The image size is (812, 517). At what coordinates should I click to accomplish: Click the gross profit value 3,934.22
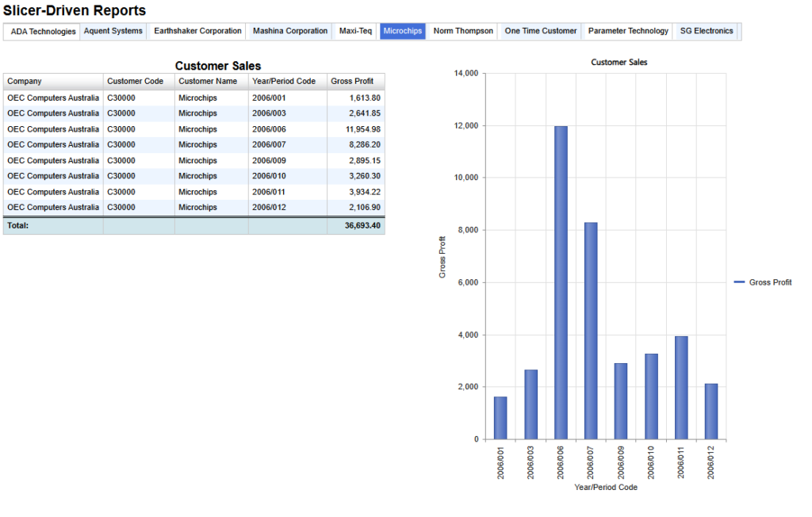tap(365, 192)
